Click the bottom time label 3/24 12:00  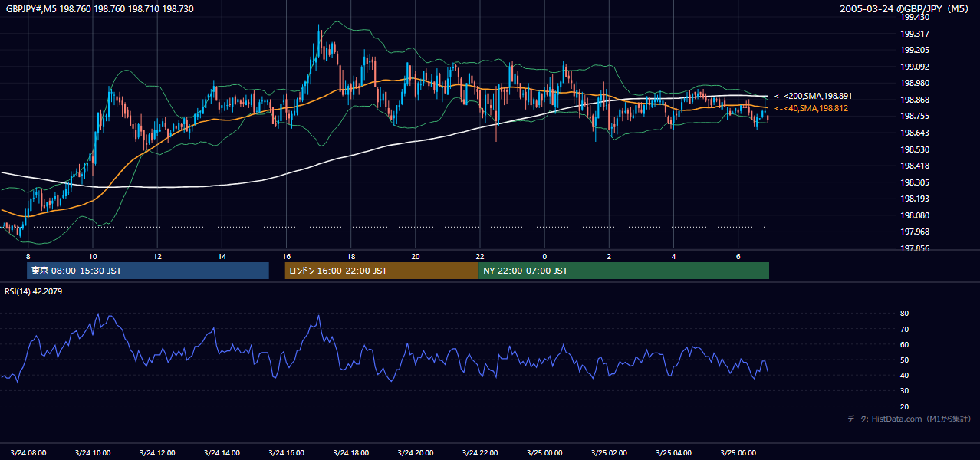point(157,452)
